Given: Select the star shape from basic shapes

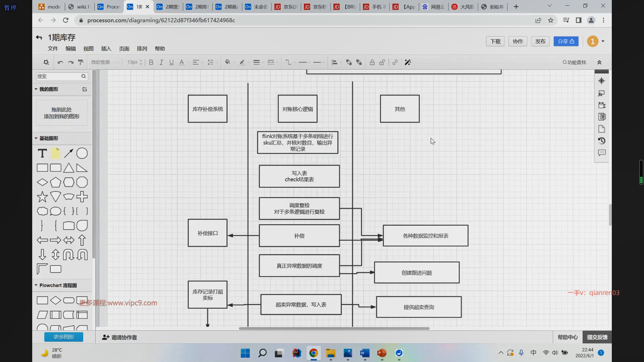Looking at the screenshot, I should [42, 197].
